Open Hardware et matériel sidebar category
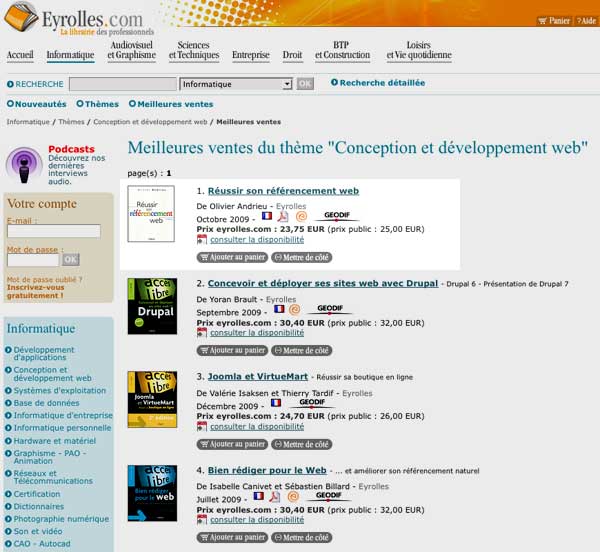 [51, 441]
